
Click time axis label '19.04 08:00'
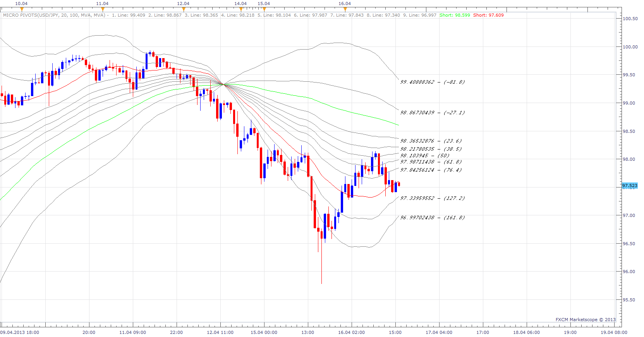pyautogui.click(x=614, y=332)
